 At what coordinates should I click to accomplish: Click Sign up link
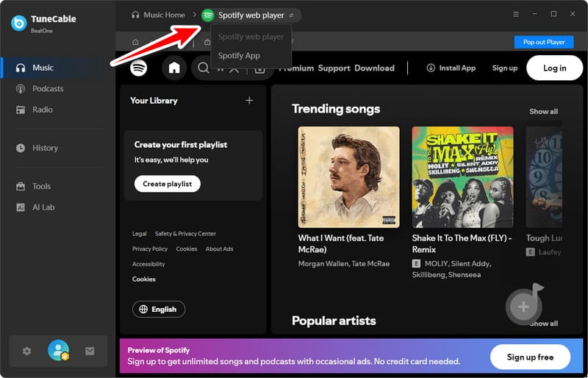(x=505, y=68)
